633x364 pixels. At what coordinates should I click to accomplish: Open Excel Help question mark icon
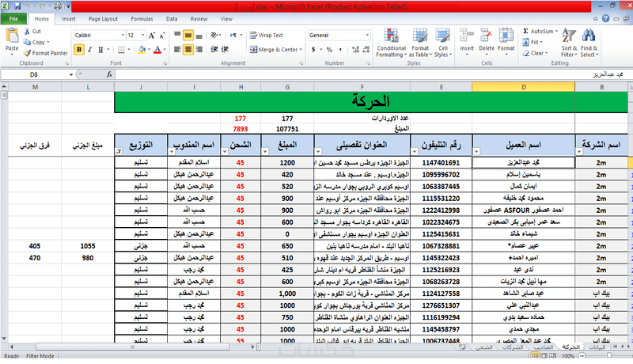[605, 18]
